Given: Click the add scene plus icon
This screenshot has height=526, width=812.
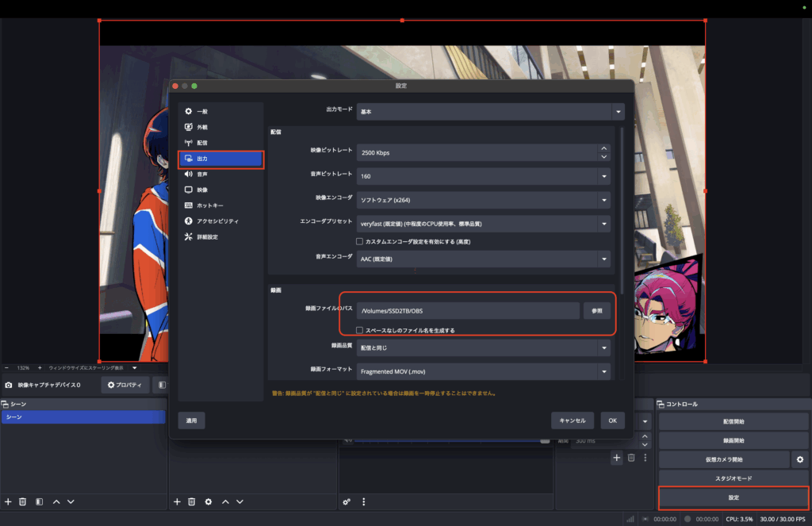Looking at the screenshot, I should coord(8,501).
